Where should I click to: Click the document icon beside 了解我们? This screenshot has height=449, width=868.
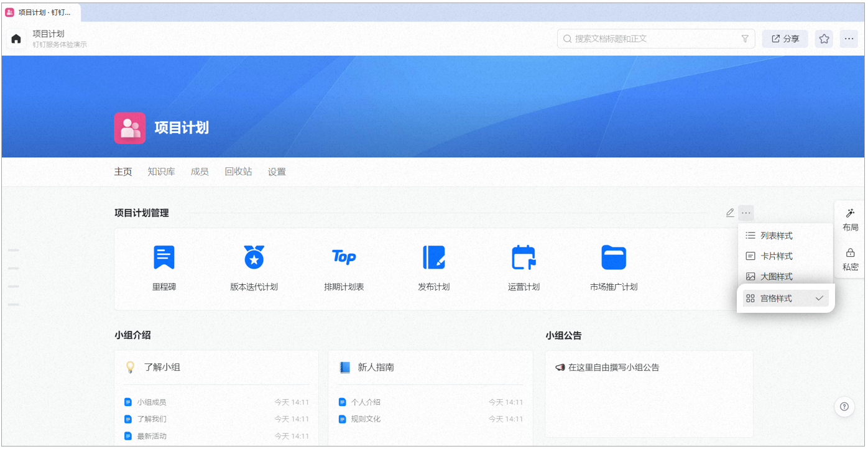coord(128,419)
